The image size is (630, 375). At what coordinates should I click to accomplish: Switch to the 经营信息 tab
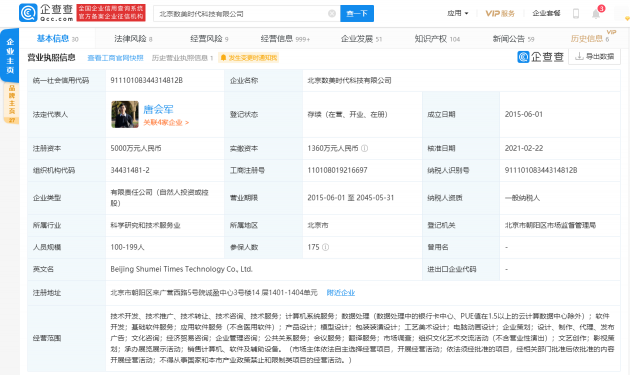285,39
